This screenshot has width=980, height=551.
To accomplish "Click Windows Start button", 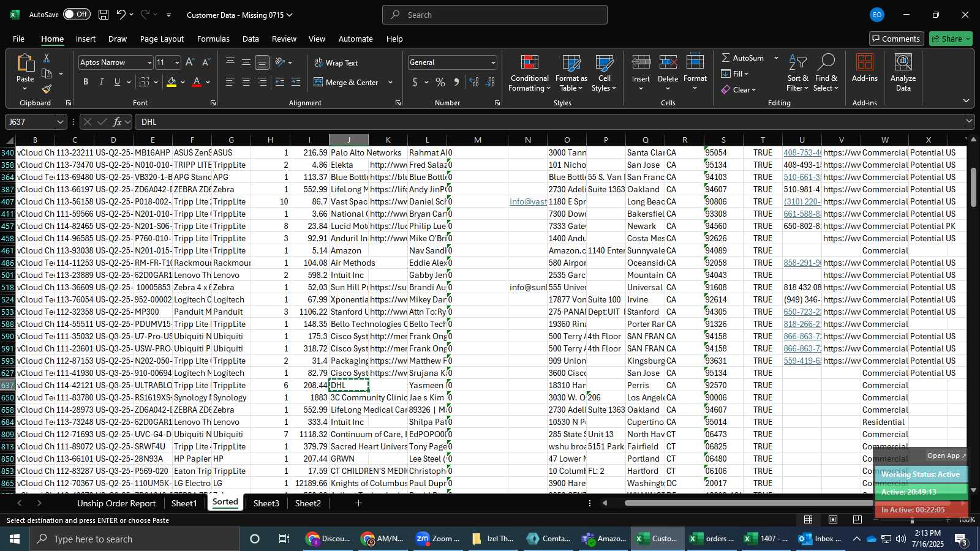I will coord(15,539).
